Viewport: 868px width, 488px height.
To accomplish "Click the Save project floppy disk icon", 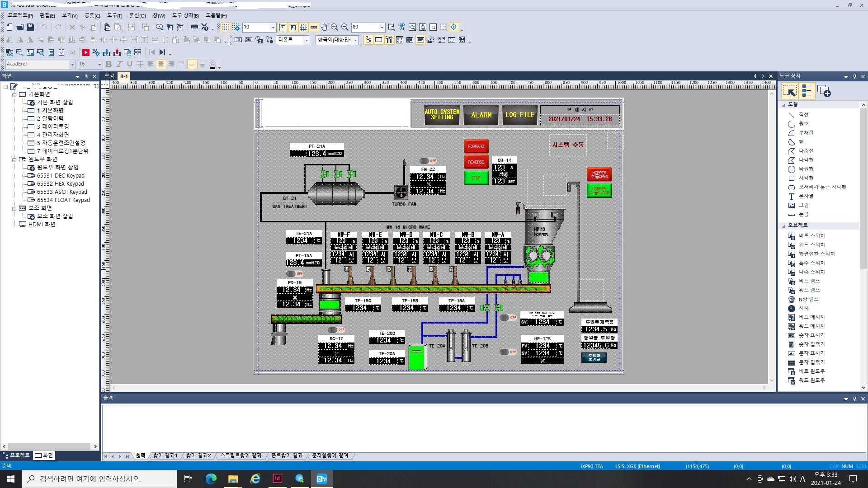I will click(30, 27).
